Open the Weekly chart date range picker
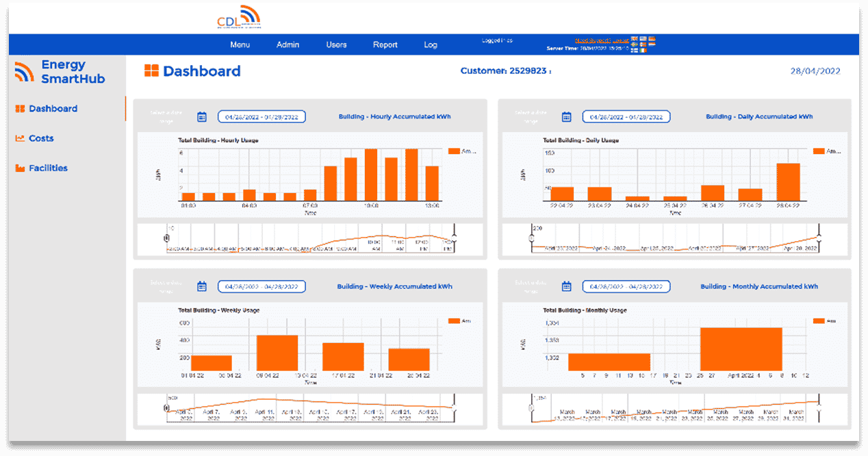This screenshot has height=456, width=868. pyautogui.click(x=261, y=287)
